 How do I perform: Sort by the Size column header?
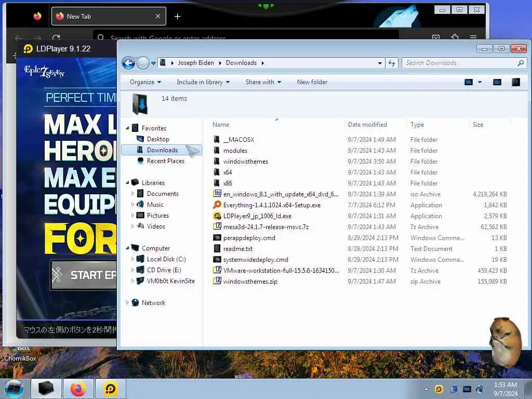tap(478, 125)
